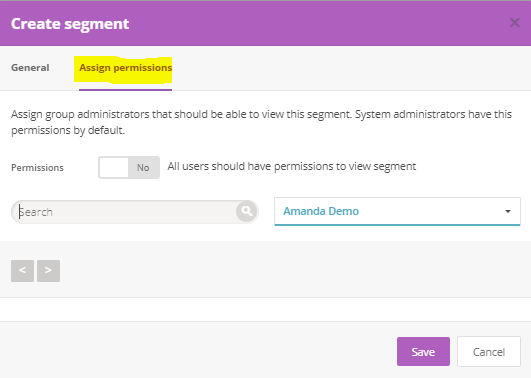Click the 'Permissions' field label
531x378 pixels.
[37, 168]
